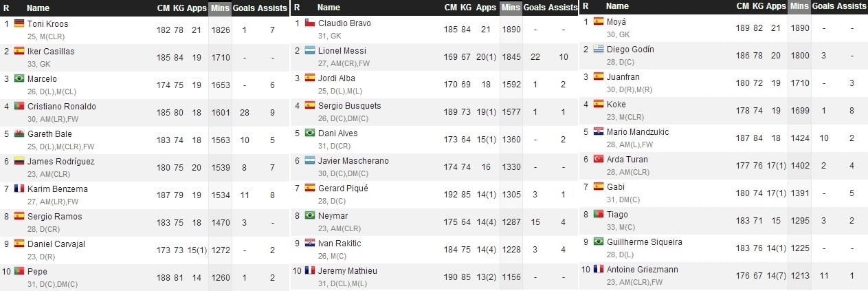The image size is (868, 291).
Task: Click the Turkish flag next to Arda Turan
Action: point(599,159)
